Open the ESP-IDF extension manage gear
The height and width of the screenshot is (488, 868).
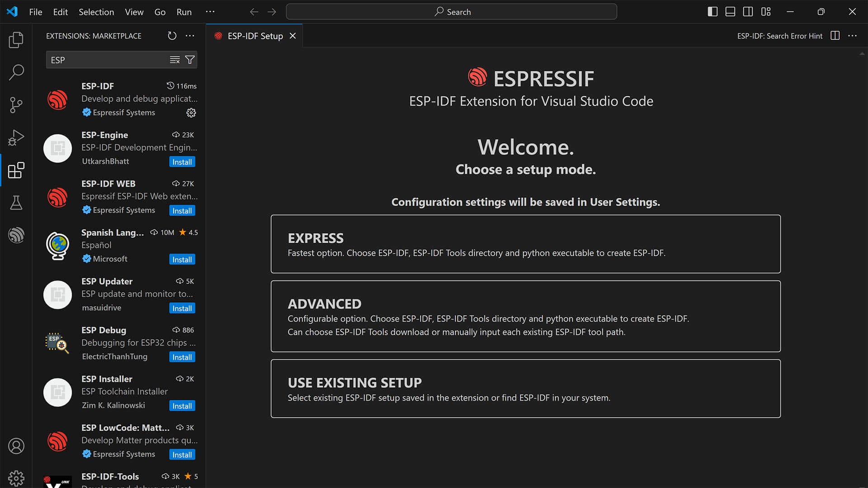coord(191,113)
